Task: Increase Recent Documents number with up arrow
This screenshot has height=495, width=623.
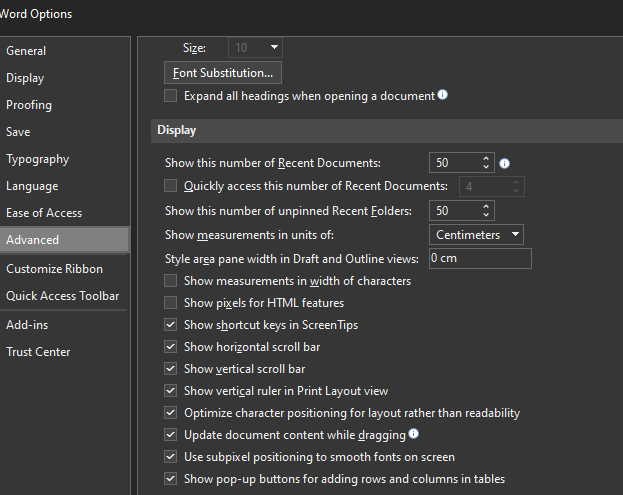Action: [486, 159]
